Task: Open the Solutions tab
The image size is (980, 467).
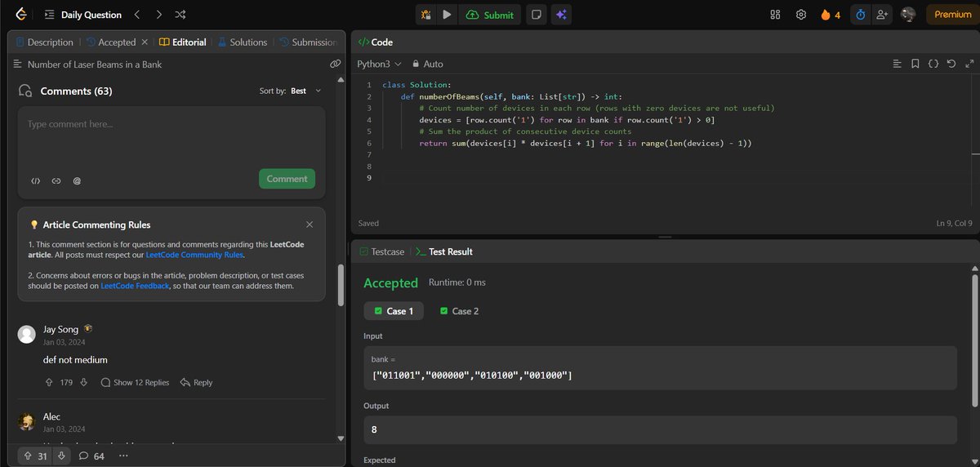Action: tap(242, 42)
